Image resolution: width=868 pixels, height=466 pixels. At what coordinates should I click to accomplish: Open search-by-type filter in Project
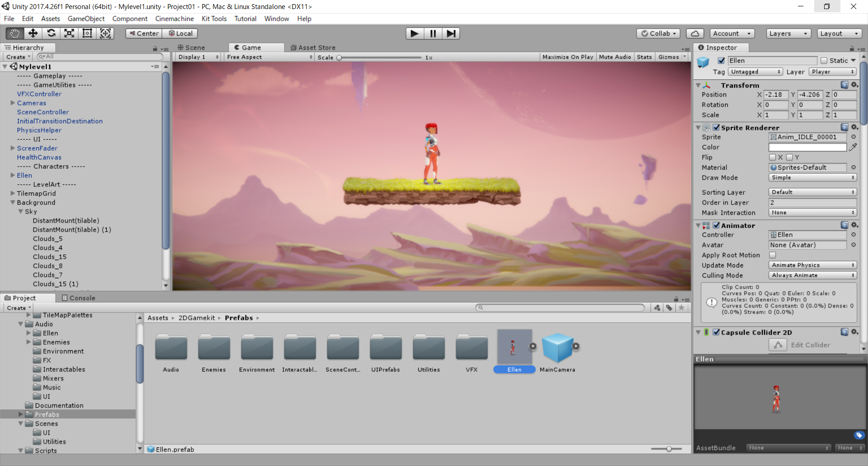[657, 308]
